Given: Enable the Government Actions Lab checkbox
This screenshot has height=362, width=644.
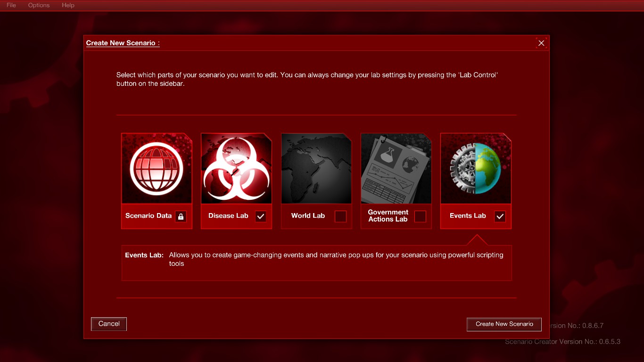Looking at the screenshot, I should tap(420, 216).
